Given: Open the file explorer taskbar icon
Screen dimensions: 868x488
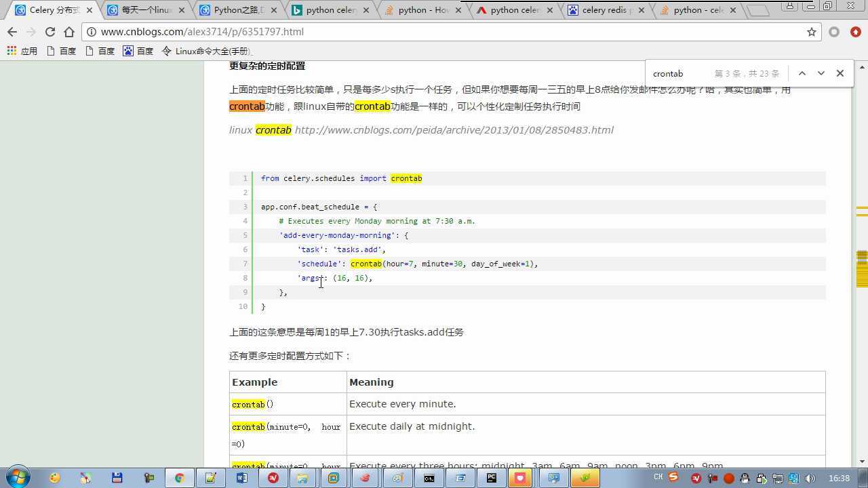Looking at the screenshot, I should tap(304, 478).
